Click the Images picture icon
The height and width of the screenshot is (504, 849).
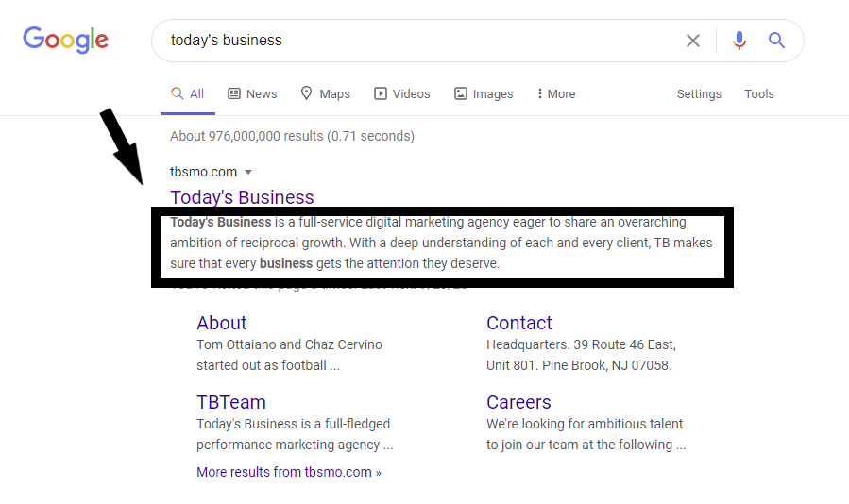coord(460,93)
